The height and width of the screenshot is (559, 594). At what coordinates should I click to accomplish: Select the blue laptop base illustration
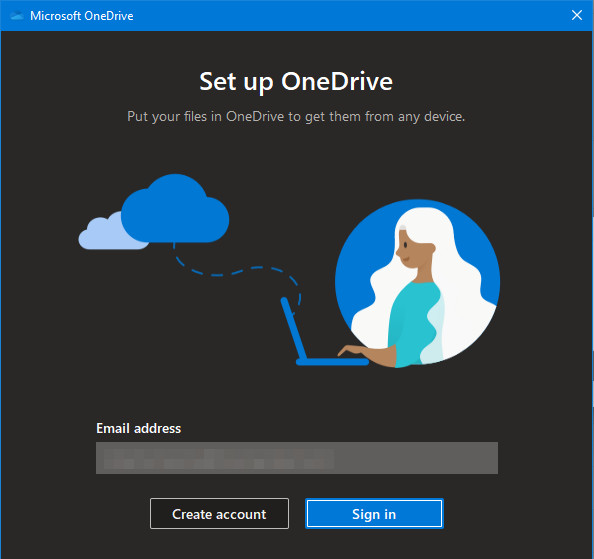click(333, 362)
